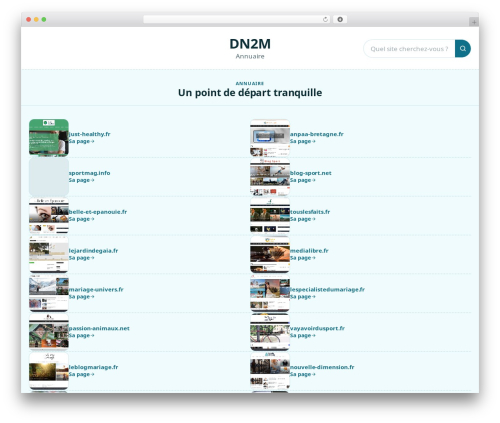
Task: Click the nouvelle-dimension.fr thumbnail
Action: pyautogui.click(x=270, y=371)
